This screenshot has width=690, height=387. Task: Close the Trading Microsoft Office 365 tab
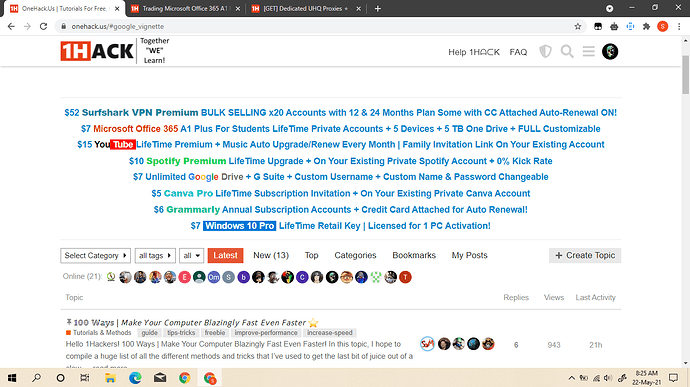238,8
